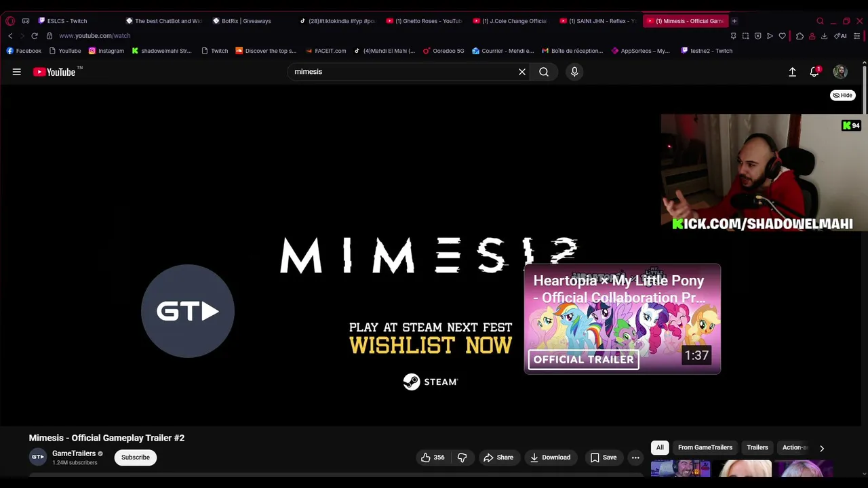Image resolution: width=868 pixels, height=488 pixels.
Task: Open the YouTube create upload icon
Action: [792, 72]
